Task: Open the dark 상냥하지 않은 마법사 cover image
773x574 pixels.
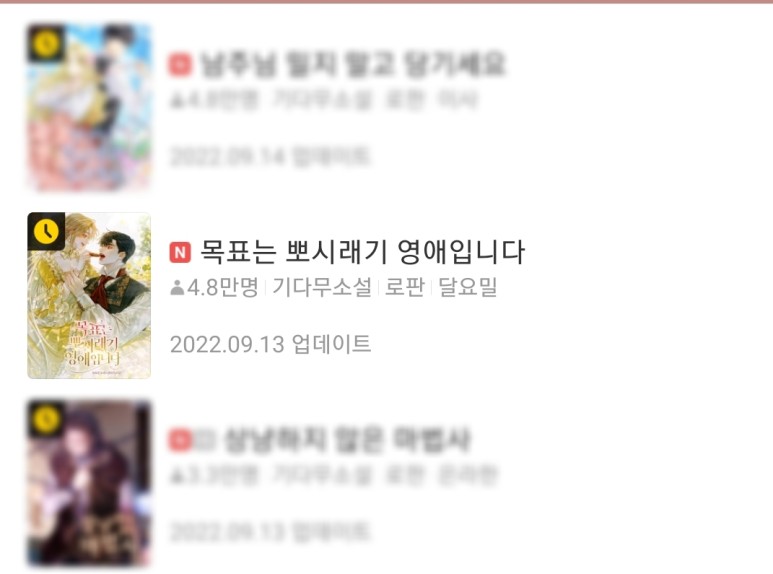Action: 89,484
